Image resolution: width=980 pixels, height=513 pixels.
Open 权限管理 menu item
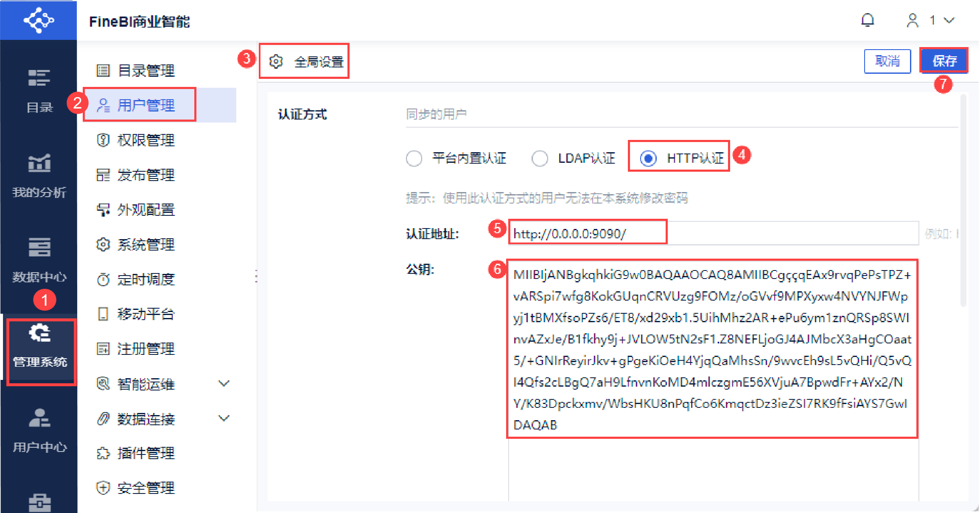pyautogui.click(x=146, y=140)
